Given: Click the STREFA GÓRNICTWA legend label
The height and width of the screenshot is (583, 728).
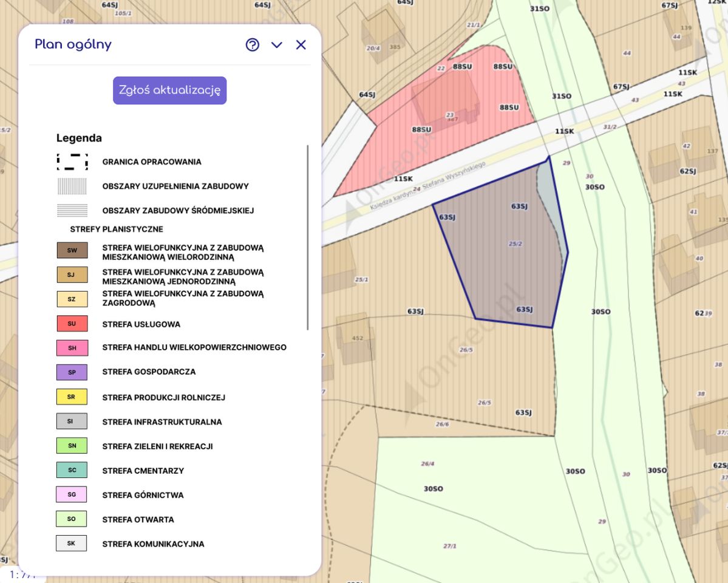Looking at the screenshot, I should click(143, 495).
